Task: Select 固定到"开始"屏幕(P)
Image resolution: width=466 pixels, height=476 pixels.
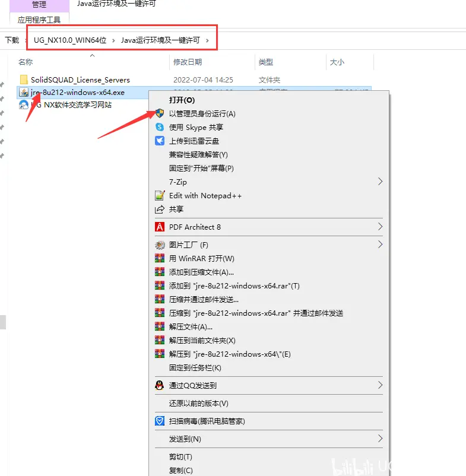Action: 201,168
